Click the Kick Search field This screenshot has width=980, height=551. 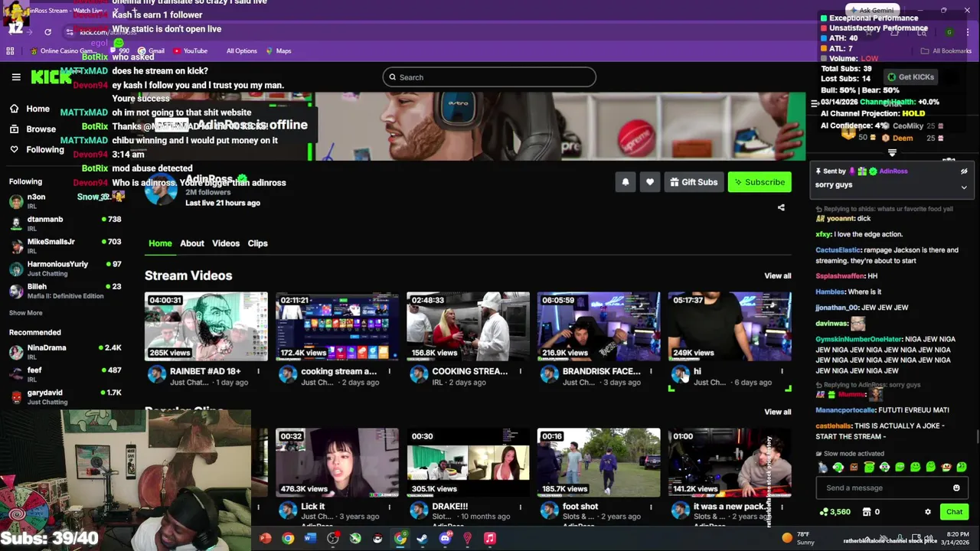(489, 77)
